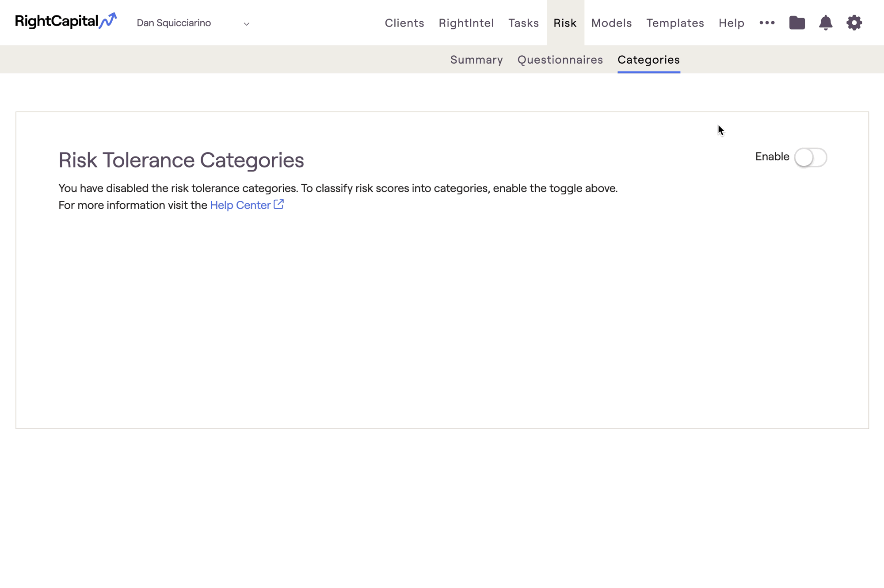The width and height of the screenshot is (884, 588).
Task: Open the Tasks section
Action: click(x=523, y=23)
